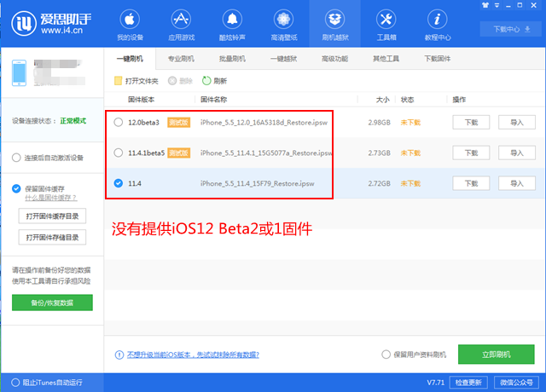Click the info icon beside the bottom link

point(119,355)
